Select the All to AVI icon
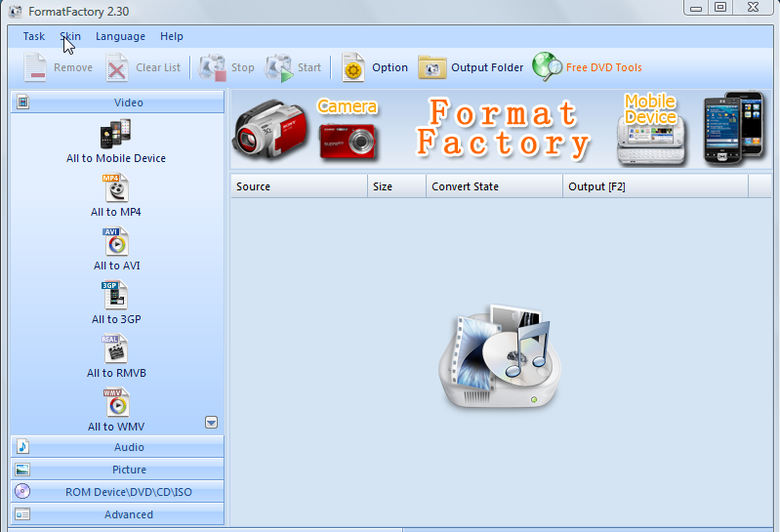The image size is (780, 532). [116, 241]
